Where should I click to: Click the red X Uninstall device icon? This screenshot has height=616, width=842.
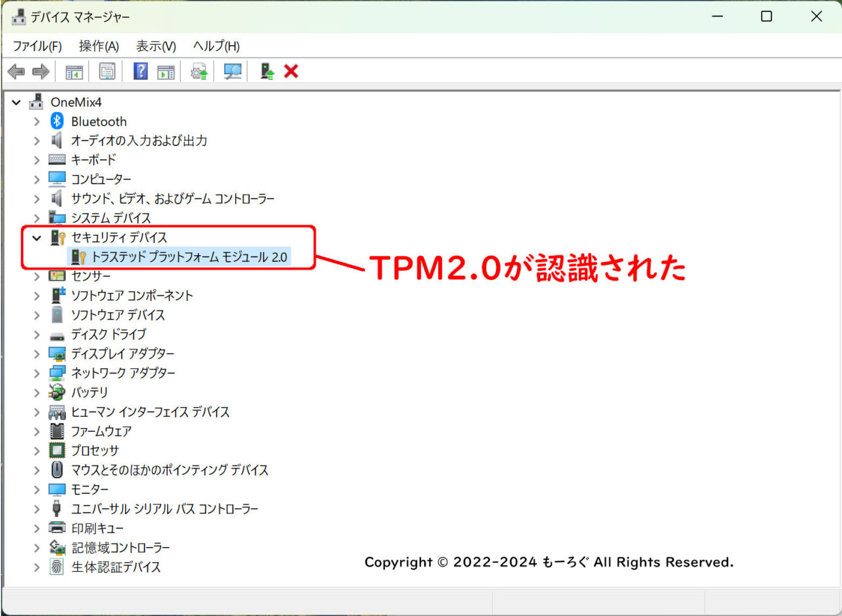point(291,71)
